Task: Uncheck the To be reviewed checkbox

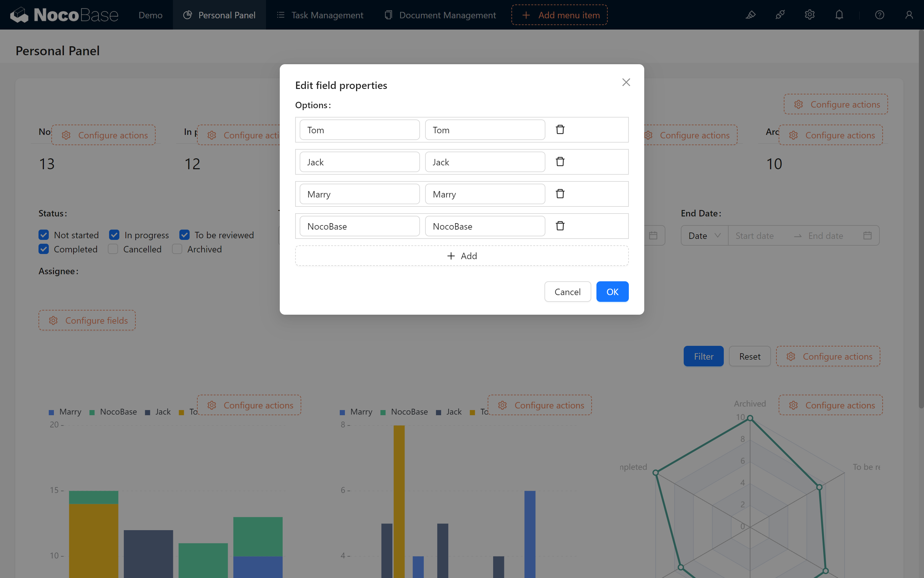Action: coord(184,235)
